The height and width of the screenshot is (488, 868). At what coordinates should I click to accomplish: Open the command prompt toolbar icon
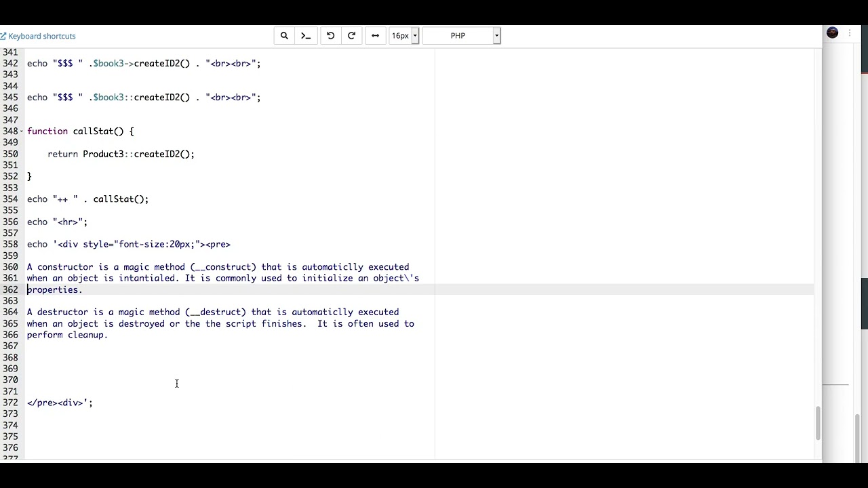click(306, 36)
